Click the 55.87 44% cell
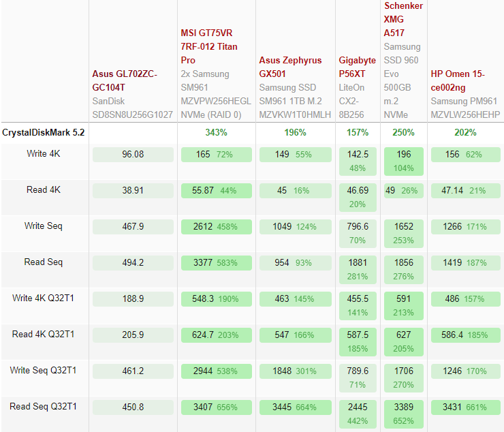The width and height of the screenshot is (504, 432). click(217, 190)
